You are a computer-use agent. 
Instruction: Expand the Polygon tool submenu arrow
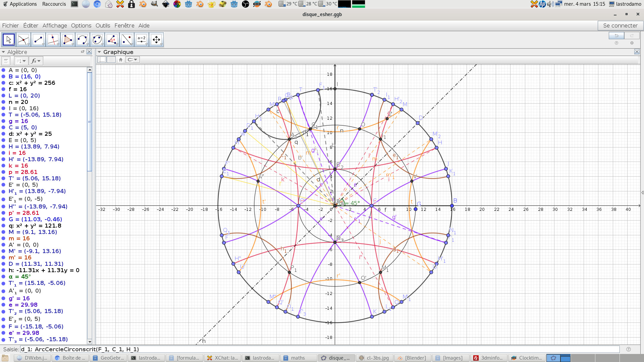click(x=73, y=45)
